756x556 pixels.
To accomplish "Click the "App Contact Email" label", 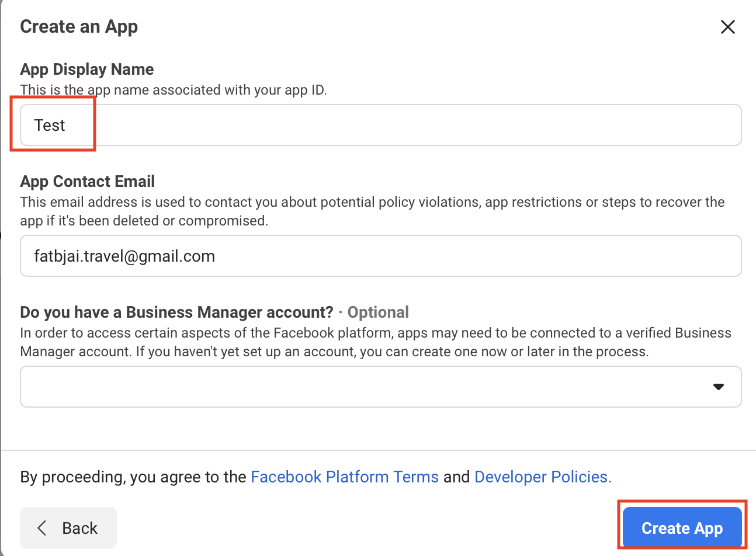I will click(88, 181).
